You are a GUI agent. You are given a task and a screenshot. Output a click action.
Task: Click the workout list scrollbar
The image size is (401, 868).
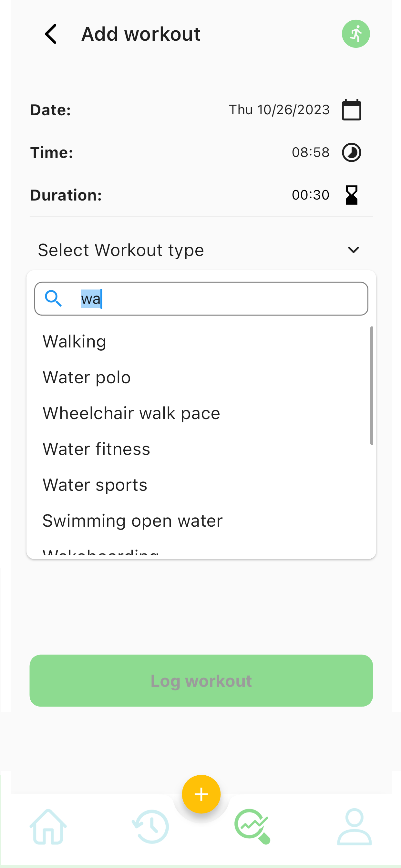click(372, 386)
